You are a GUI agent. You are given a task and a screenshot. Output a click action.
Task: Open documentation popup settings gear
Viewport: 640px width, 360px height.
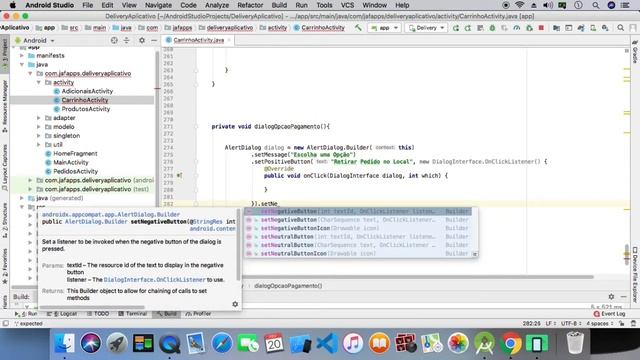click(x=235, y=304)
